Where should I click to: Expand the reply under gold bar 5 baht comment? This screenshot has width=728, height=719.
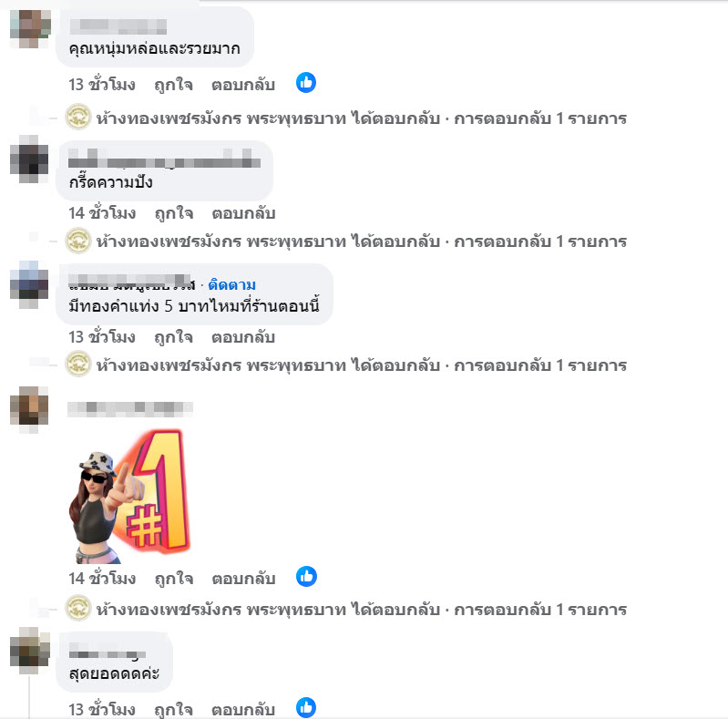[x=361, y=365]
